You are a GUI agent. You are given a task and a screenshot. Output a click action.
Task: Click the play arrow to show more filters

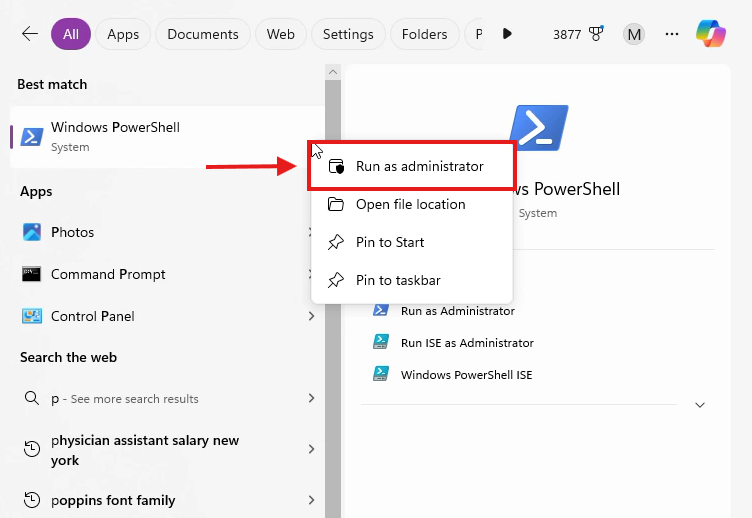coord(507,34)
